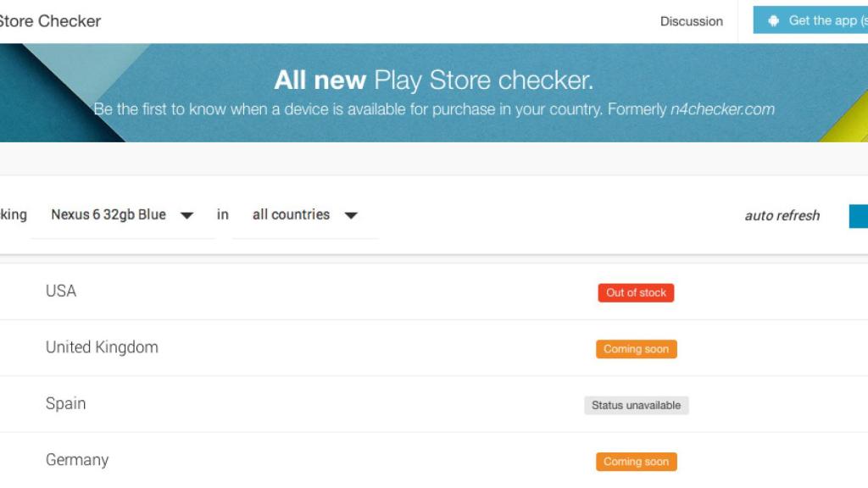Open the Discussion page
Screen dimensions: 868x488
pos(691,21)
